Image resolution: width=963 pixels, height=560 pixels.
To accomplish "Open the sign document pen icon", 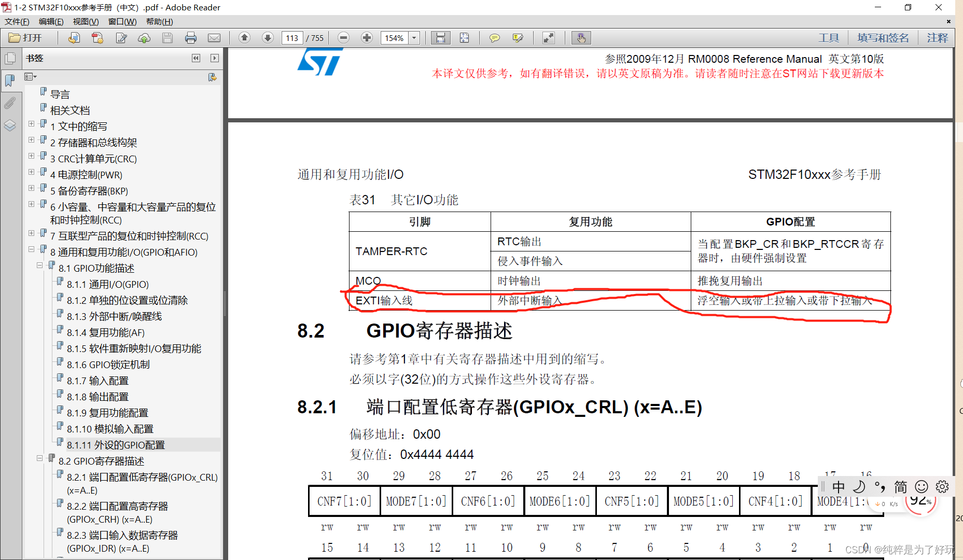I will [121, 38].
